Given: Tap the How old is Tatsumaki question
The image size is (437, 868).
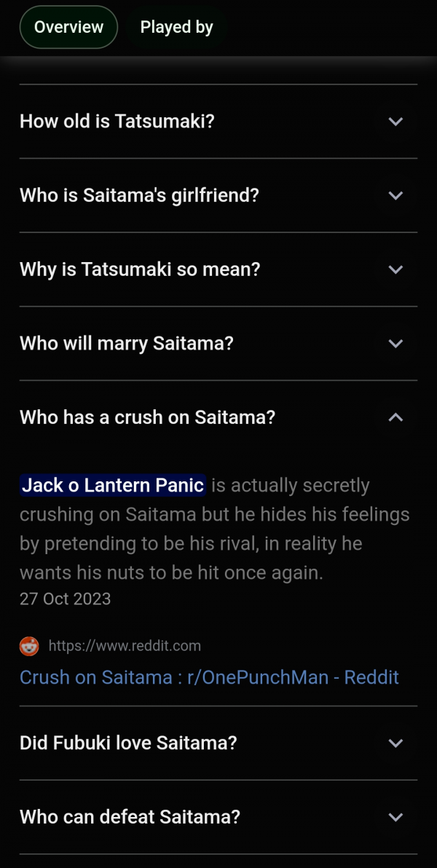Looking at the screenshot, I should [x=117, y=121].
